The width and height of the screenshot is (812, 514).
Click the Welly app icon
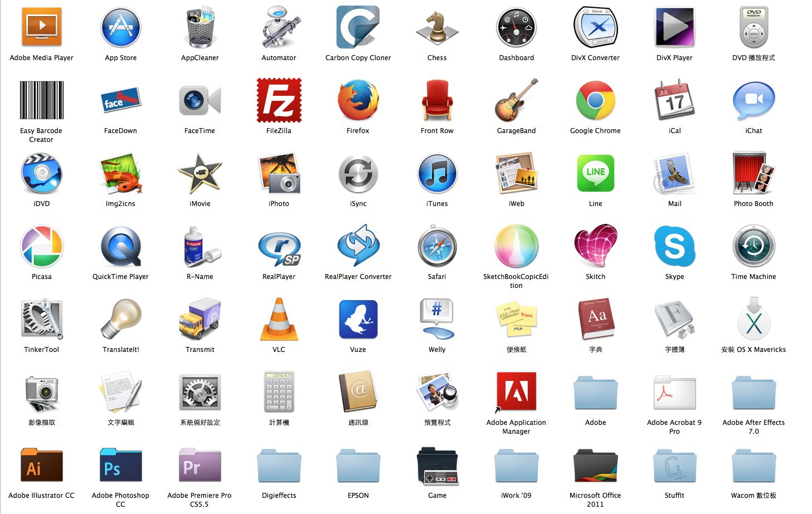tap(437, 319)
